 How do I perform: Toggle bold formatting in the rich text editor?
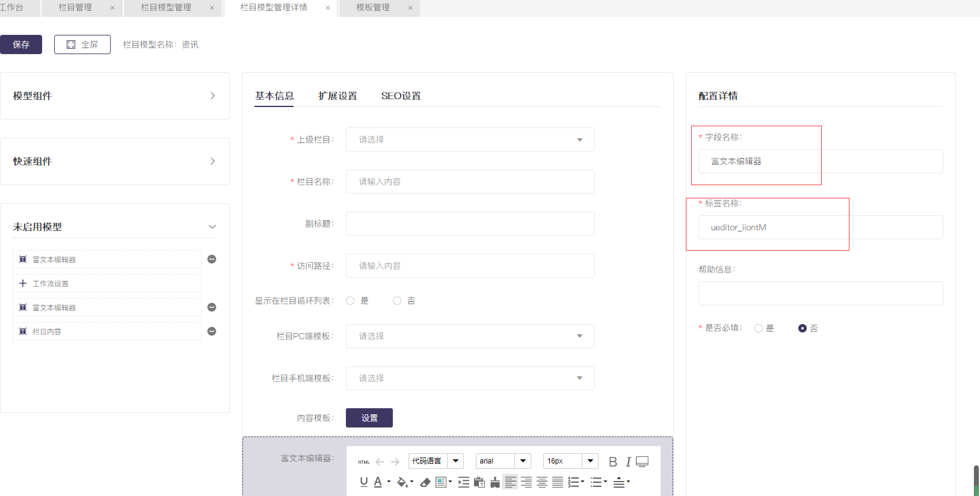coord(612,462)
